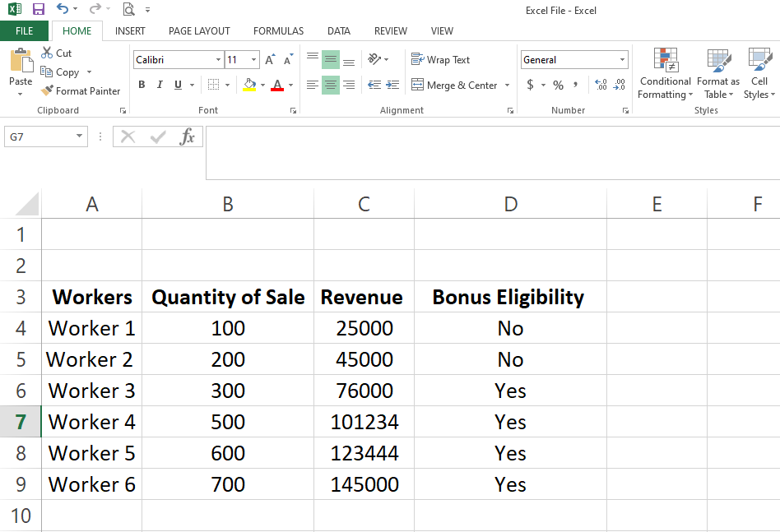
Task: Expand the font name Calibri dropdown
Action: coord(218,60)
